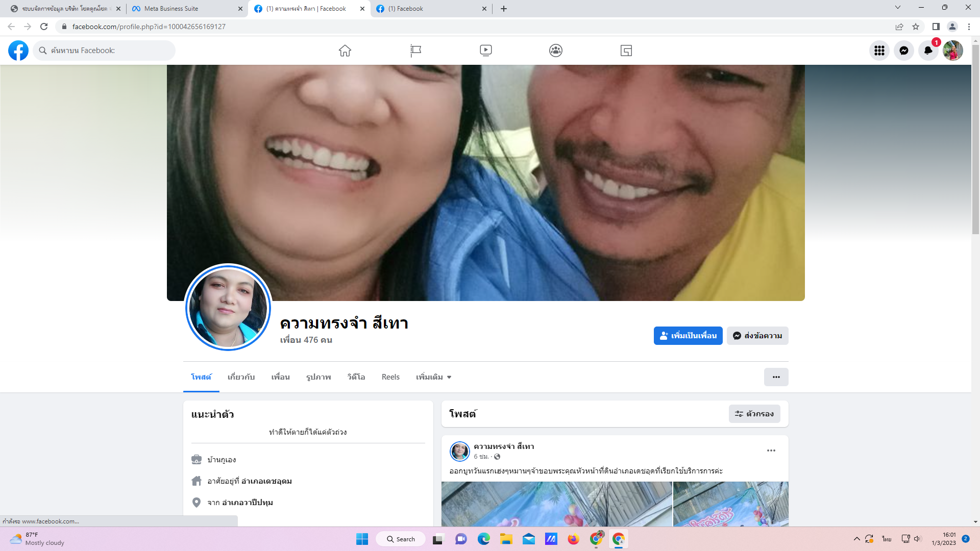This screenshot has width=980, height=551.
Task: Click the ส่งข้อความ button
Action: pos(757,336)
